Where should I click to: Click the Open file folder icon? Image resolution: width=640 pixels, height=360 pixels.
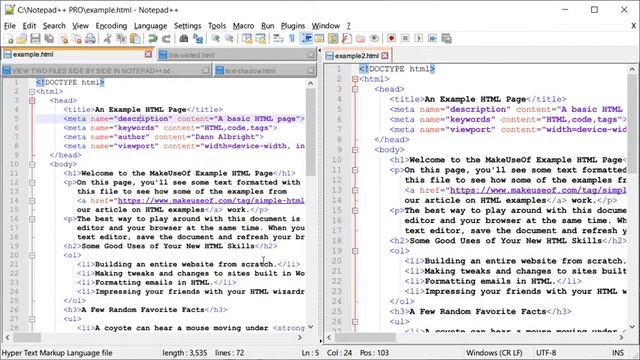pyautogui.click(x=22, y=39)
